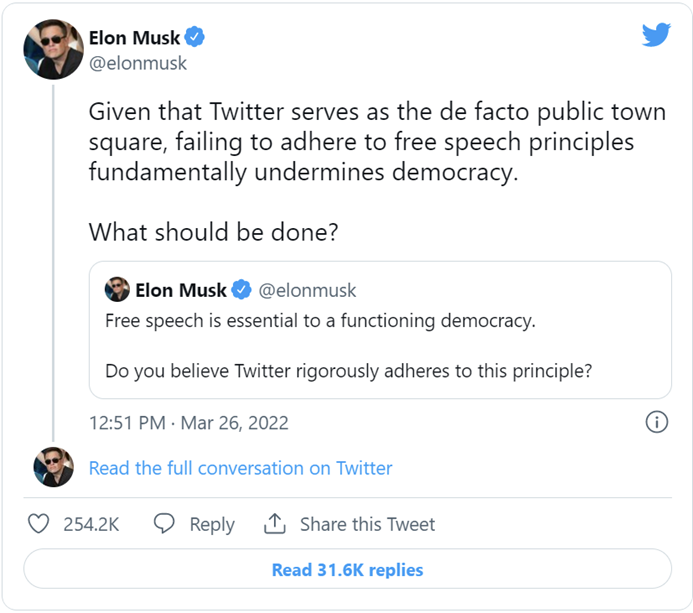This screenshot has height=613, width=693.
Task: Open the quoted tweet about free speech
Action: click(380, 346)
